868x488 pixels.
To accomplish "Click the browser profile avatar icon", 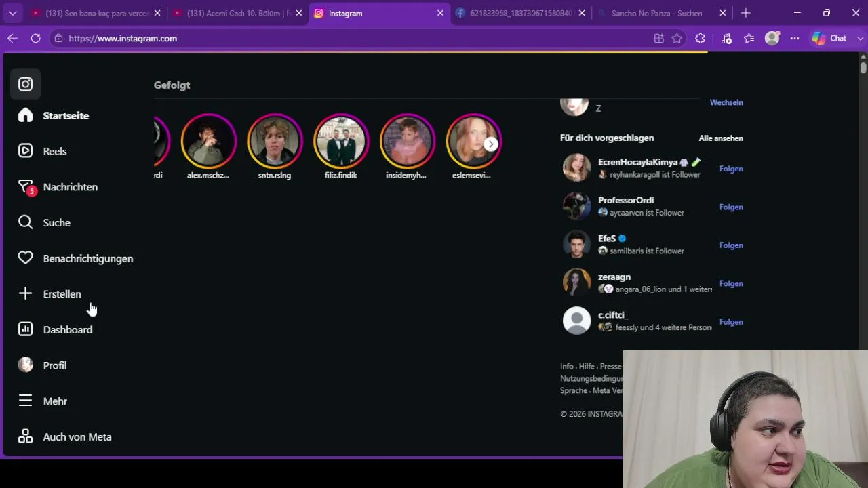I will click(x=772, y=39).
